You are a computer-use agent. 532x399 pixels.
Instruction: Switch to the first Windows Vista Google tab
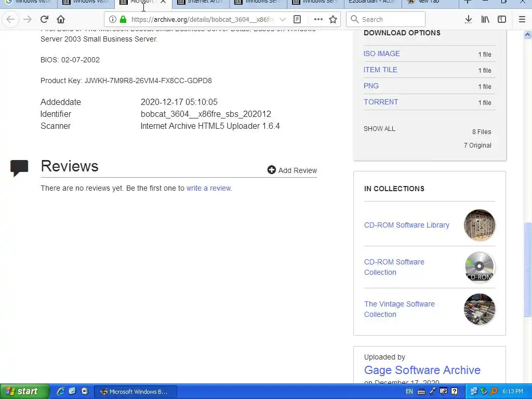29,2
